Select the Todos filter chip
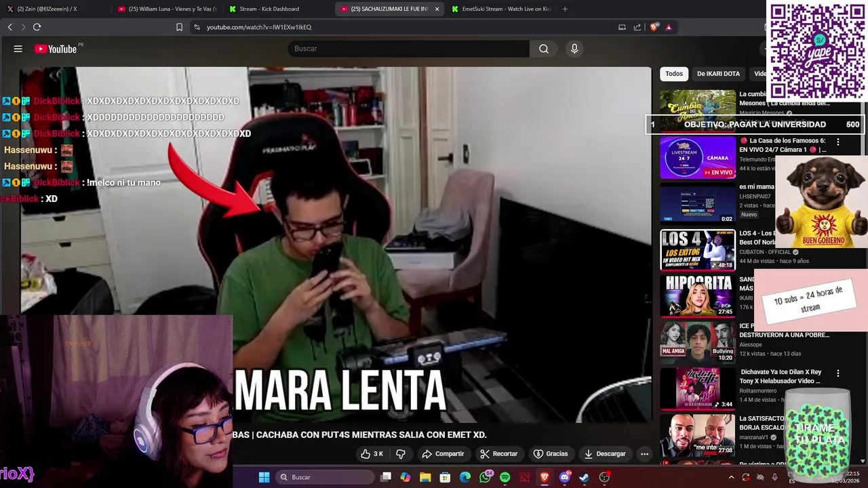 674,74
